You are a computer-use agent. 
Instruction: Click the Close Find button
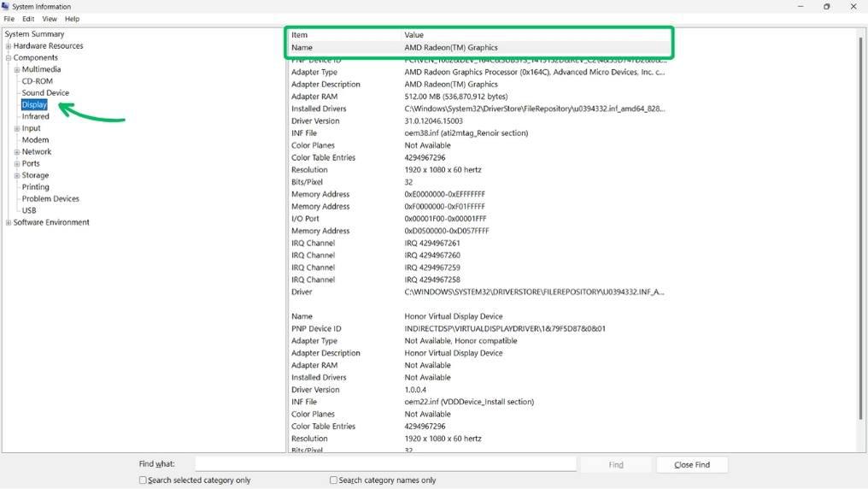point(692,464)
